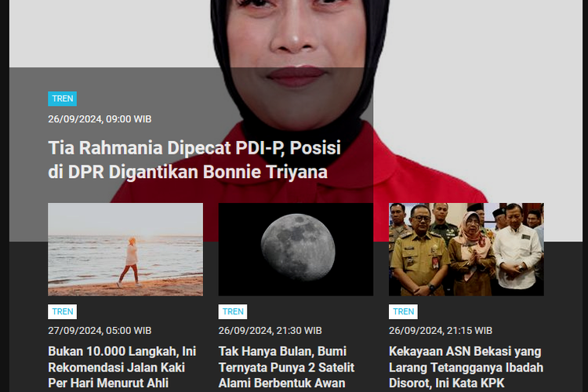Open thumbnail of woman walking on beach
This screenshot has width=588, height=392.
click(125, 249)
